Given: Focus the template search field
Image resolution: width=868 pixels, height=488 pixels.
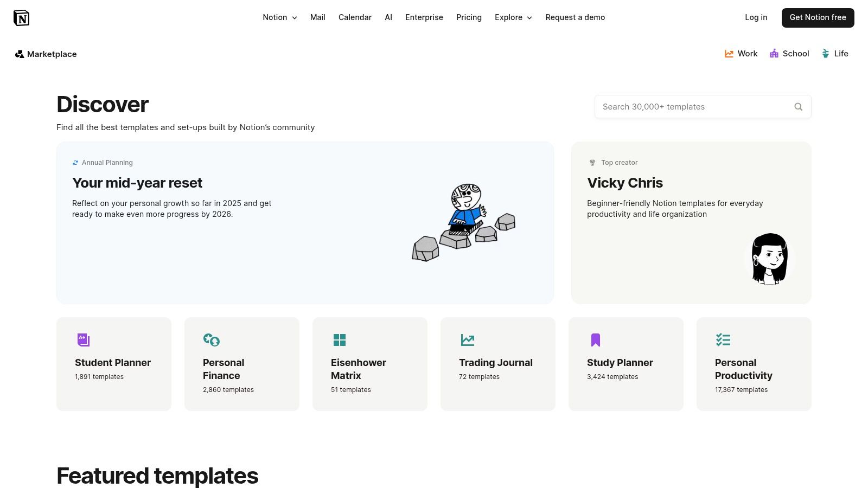Looking at the screenshot, I should [694, 107].
